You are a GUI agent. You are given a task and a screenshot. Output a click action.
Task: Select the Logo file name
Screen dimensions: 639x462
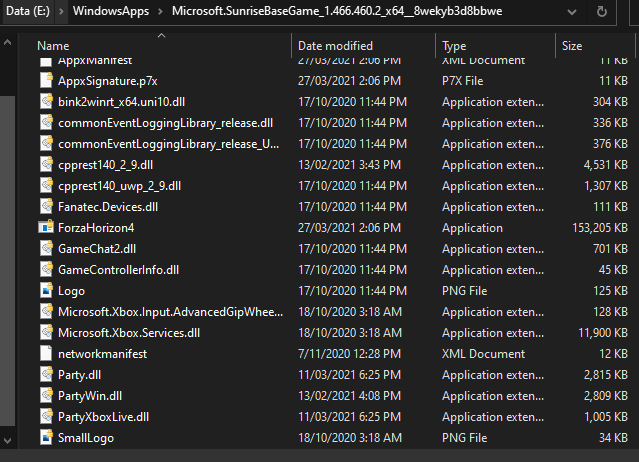click(71, 291)
